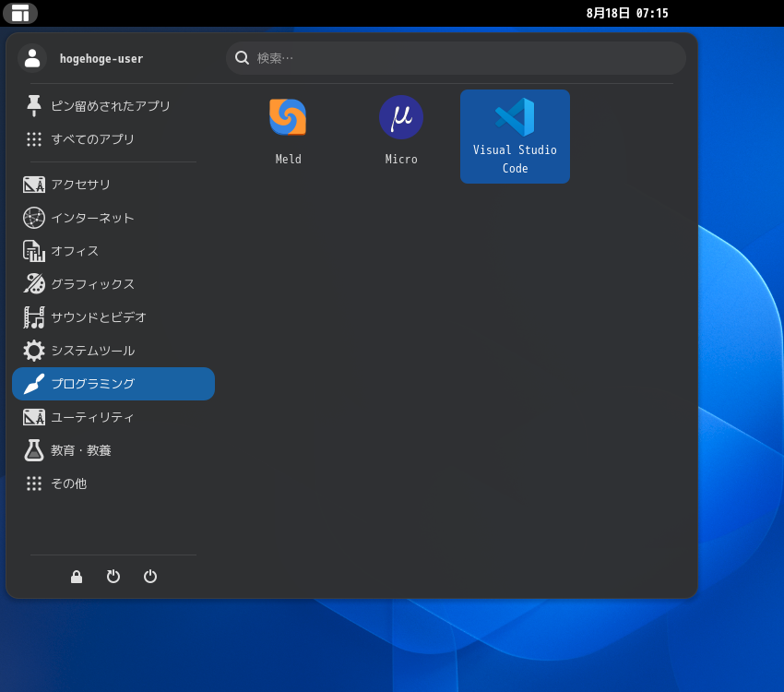The width and height of the screenshot is (784, 692).
Task: Click the user avatar icon
Action: pos(32,58)
